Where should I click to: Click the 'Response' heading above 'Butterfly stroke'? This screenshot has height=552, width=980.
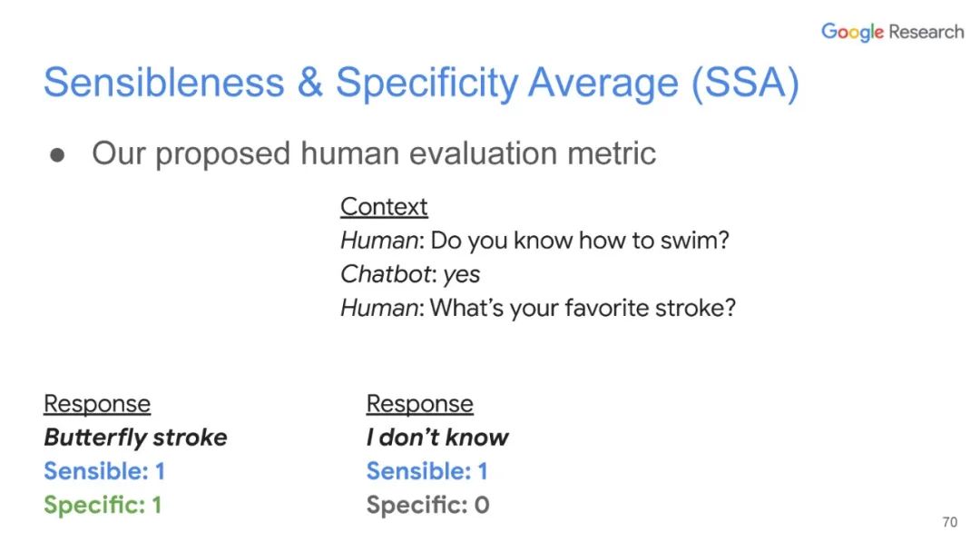[97, 403]
